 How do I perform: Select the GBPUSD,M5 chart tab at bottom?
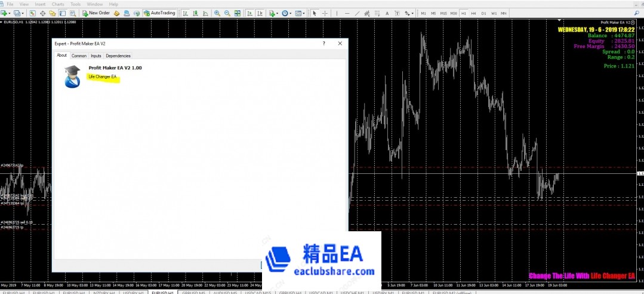tap(193, 293)
